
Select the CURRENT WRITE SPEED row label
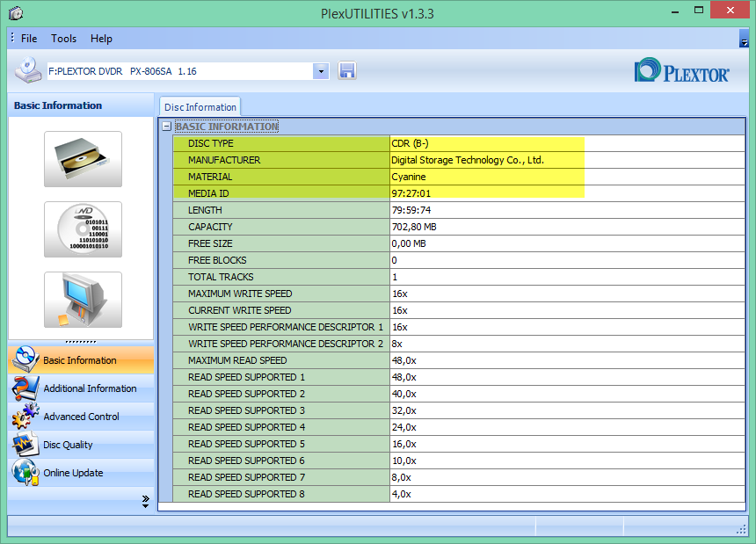point(281,310)
